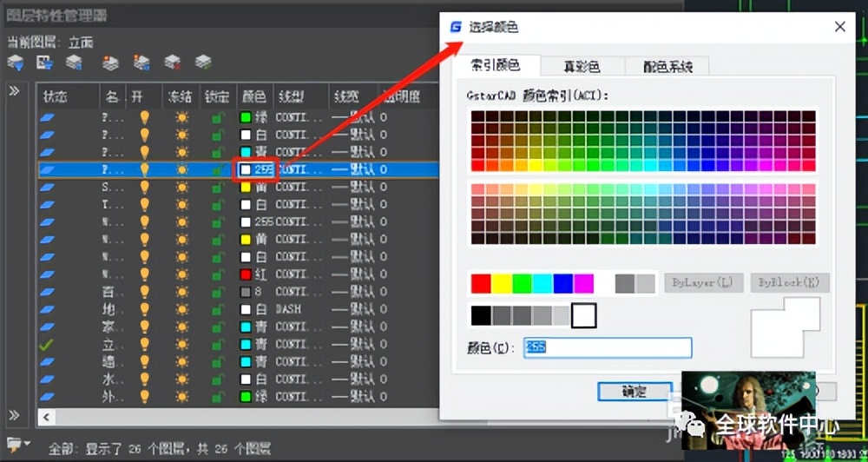This screenshot has height=462, width=868.
Task: Click the left arrow of horizontal scrollbar
Action: click(47, 417)
